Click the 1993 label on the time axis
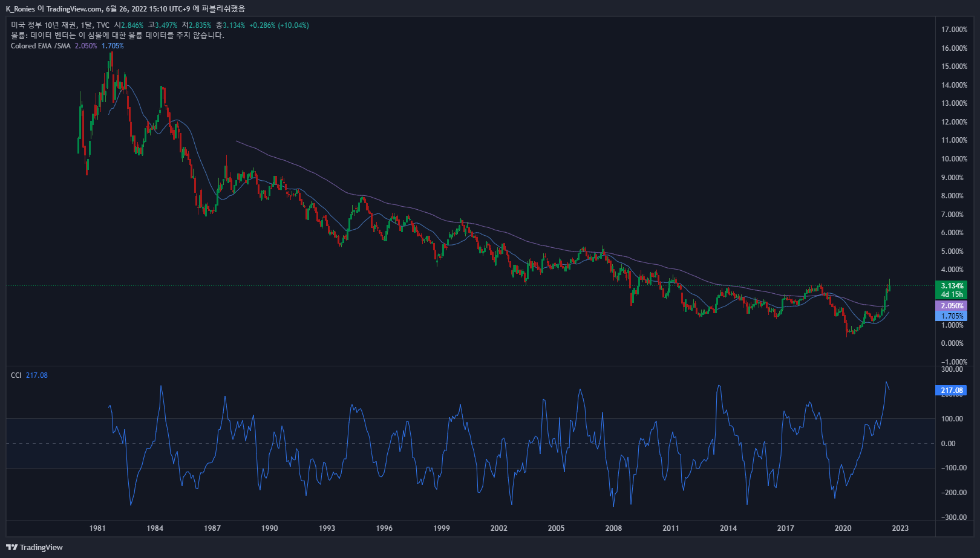This screenshot has width=980, height=558. pos(327,528)
